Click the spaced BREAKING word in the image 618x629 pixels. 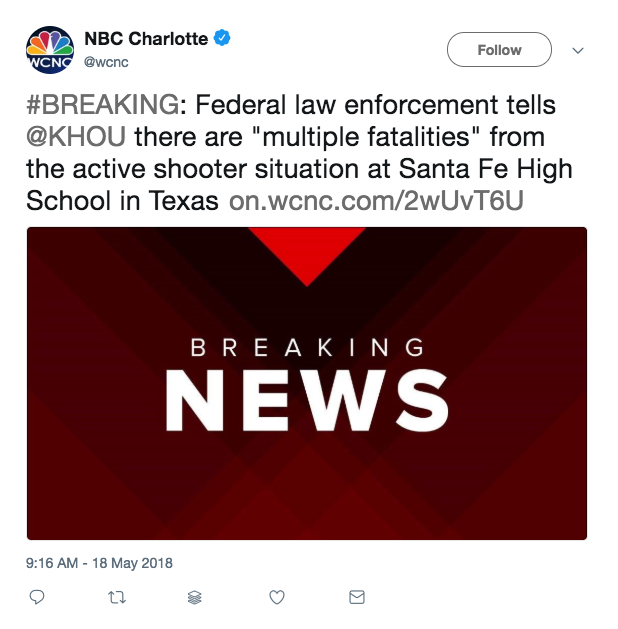tap(306, 348)
